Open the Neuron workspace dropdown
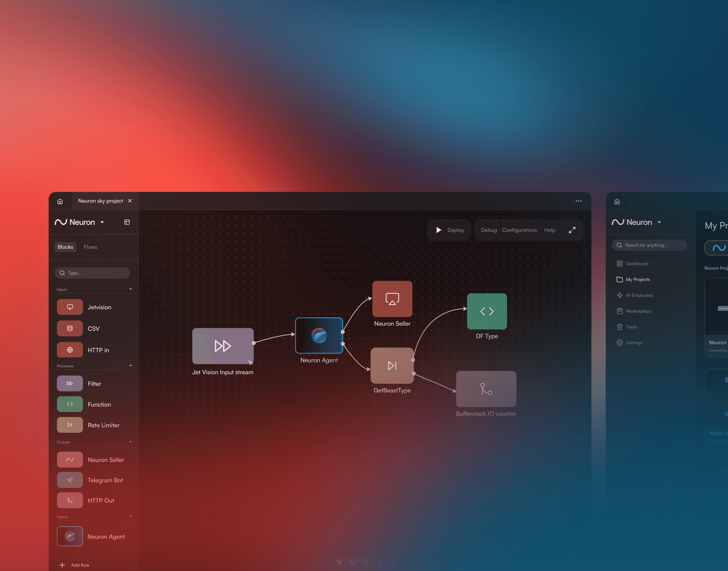728x571 pixels. point(102,222)
